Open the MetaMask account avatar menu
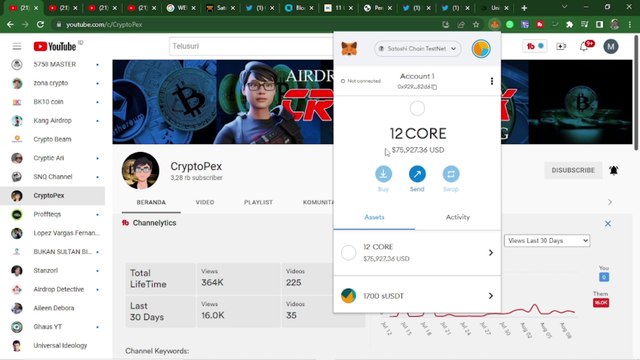This screenshot has width=640, height=360. coord(481,49)
